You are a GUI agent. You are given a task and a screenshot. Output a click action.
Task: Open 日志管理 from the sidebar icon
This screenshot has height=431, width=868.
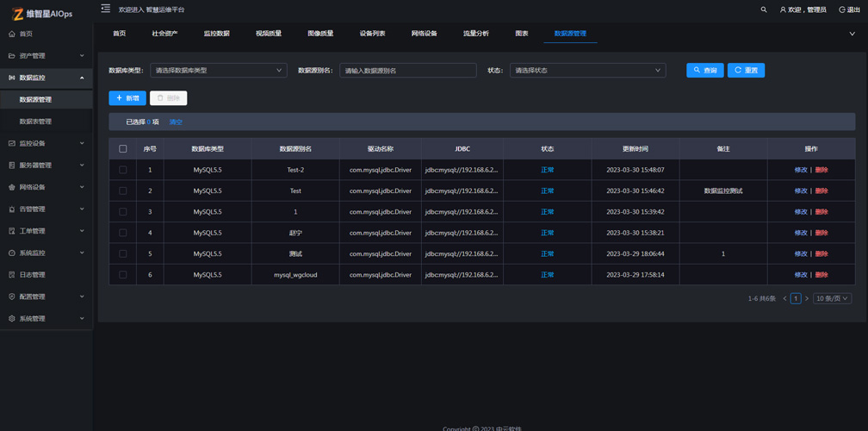coord(12,275)
